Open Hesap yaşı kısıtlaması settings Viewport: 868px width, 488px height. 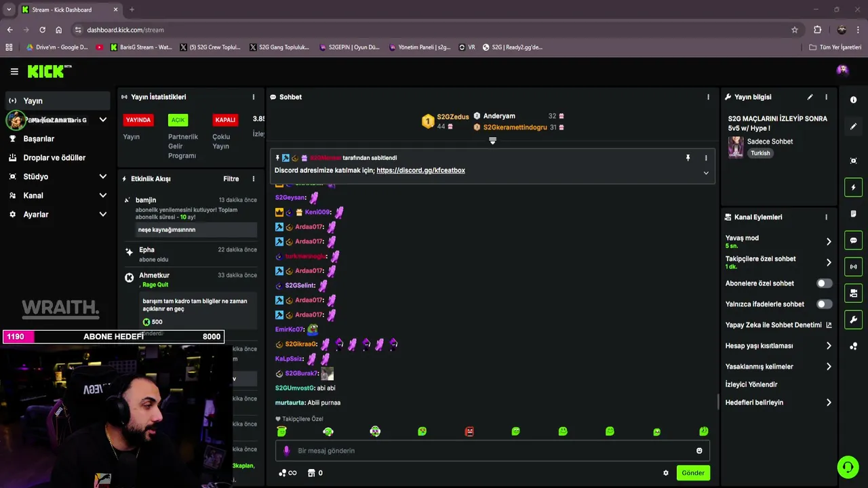(778, 346)
